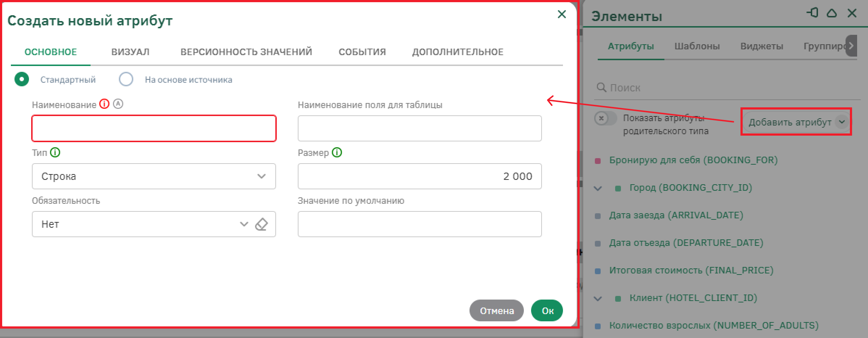Click the info icon next to Размер
This screenshot has height=338, width=868.
337,152
